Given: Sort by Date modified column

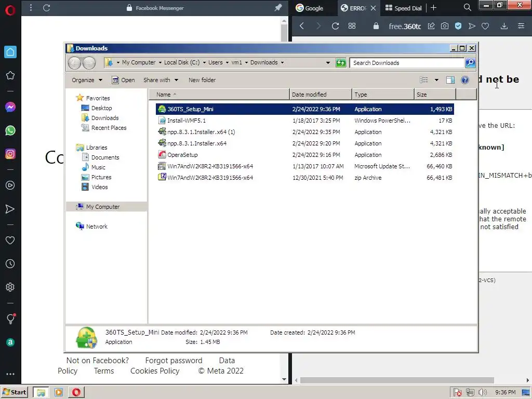Looking at the screenshot, I should tap(321, 95).
